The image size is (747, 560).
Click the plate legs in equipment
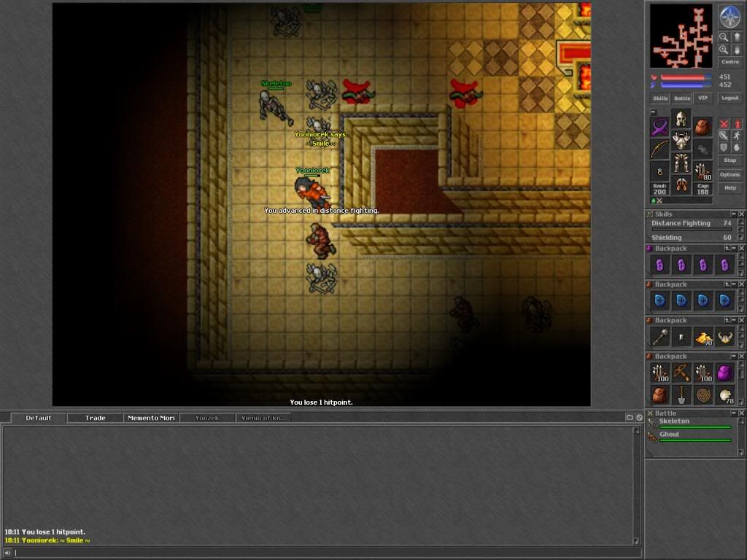pos(681,163)
